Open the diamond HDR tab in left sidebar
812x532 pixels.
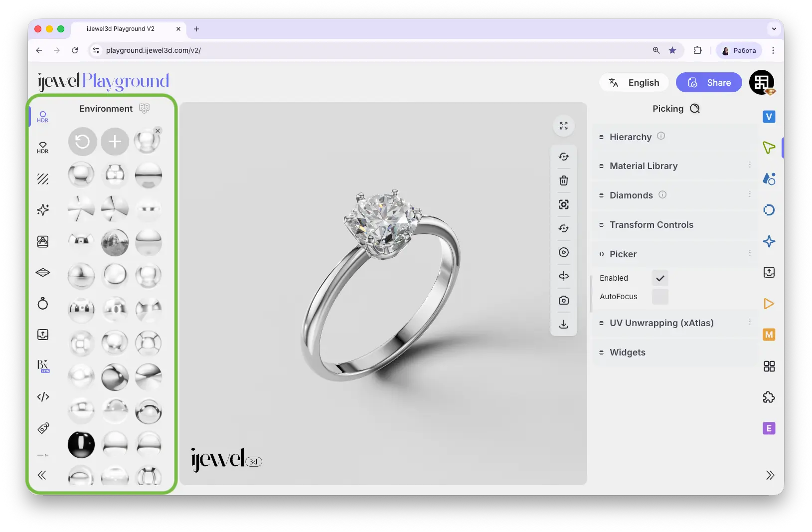pyautogui.click(x=43, y=148)
